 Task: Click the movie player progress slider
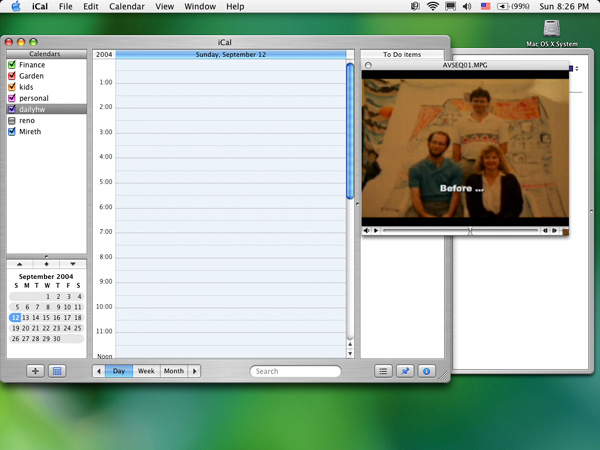(x=460, y=231)
